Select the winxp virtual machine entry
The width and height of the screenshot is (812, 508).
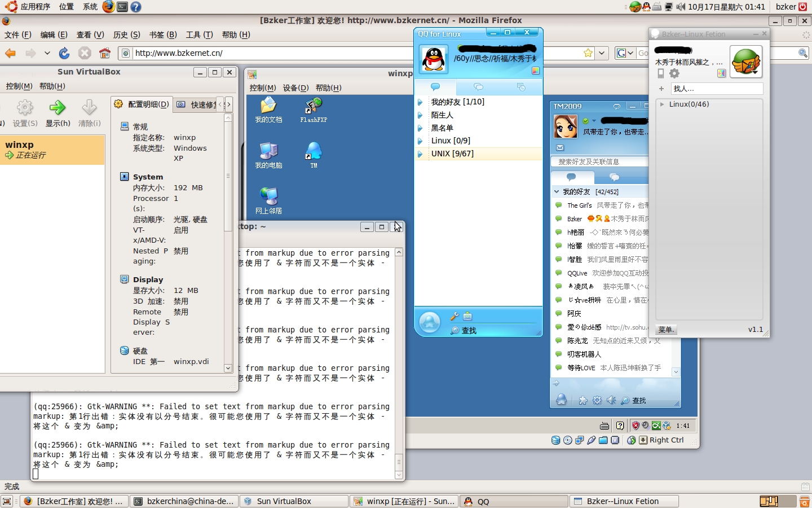click(x=52, y=150)
